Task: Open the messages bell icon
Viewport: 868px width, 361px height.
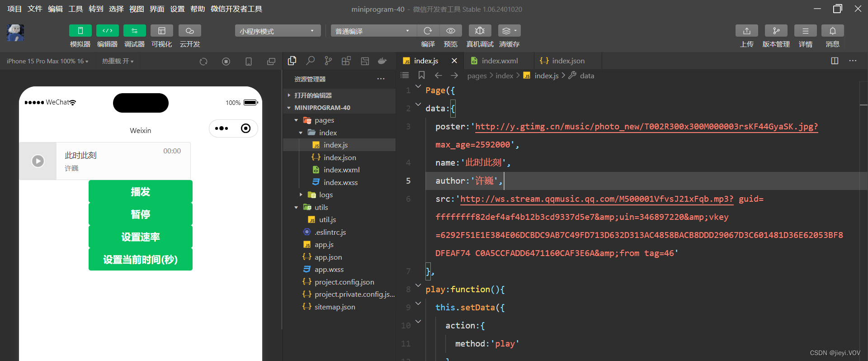Action: pos(833,31)
